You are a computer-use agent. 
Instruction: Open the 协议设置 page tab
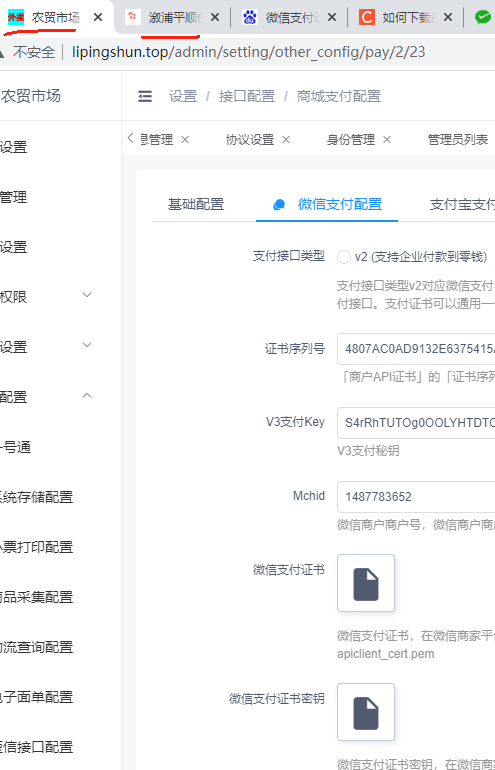[249, 140]
